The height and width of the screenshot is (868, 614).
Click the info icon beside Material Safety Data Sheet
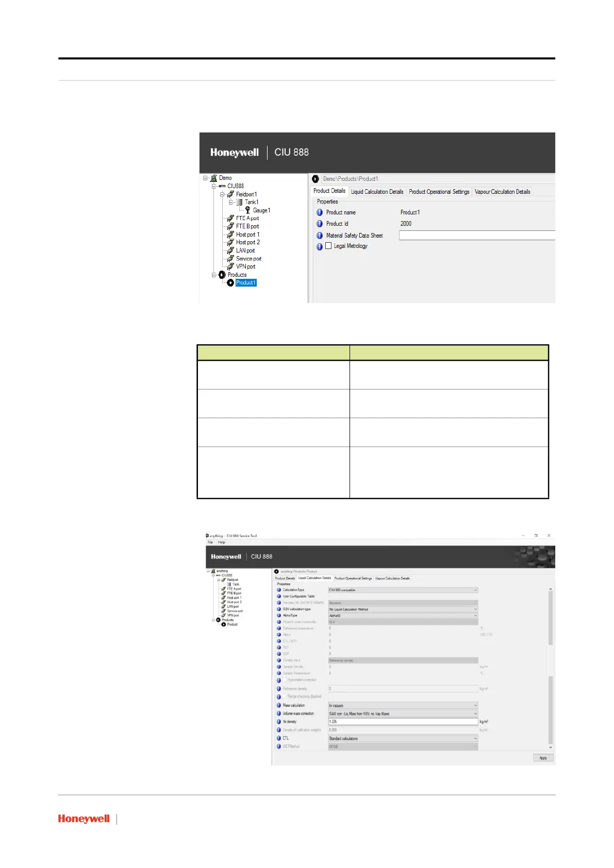(x=320, y=236)
